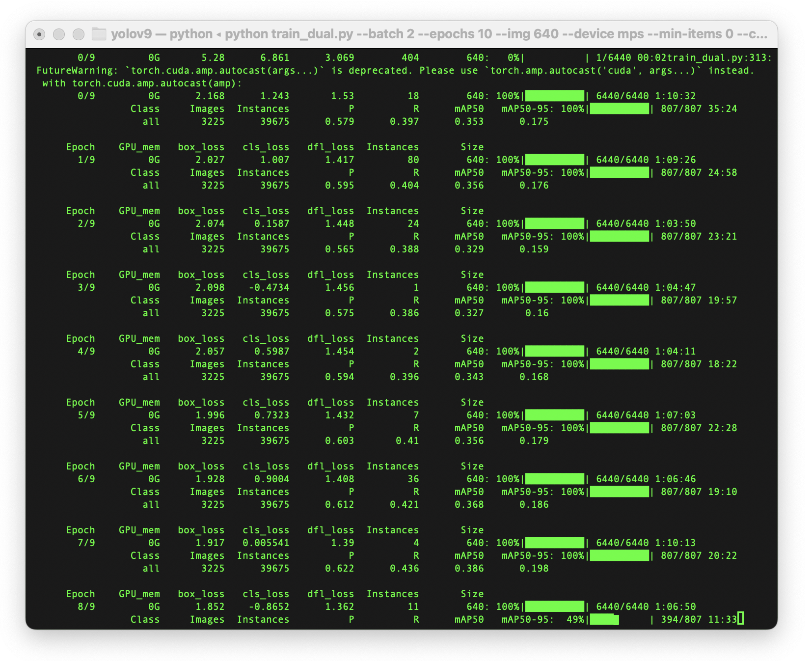The image size is (812, 661).
Task: Select the recall value 0.41
Action: [407, 441]
